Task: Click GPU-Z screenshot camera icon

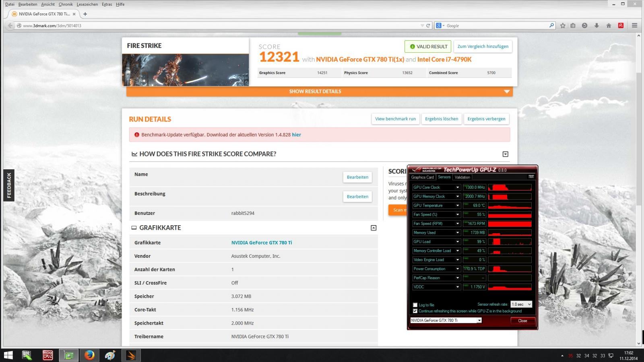Action: 531,177
